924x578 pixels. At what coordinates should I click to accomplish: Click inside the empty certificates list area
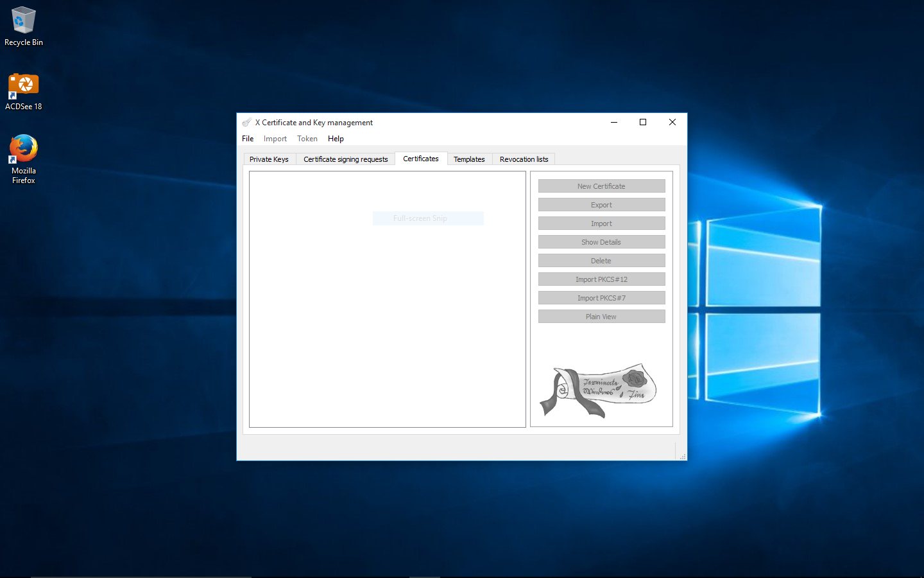pos(387,321)
